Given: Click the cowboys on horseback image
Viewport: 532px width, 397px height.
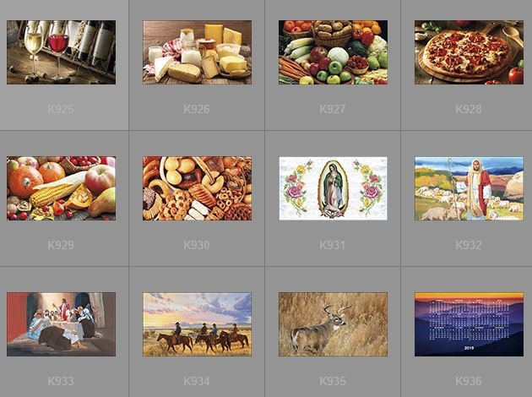Looking at the screenshot, I should pyautogui.click(x=197, y=324).
